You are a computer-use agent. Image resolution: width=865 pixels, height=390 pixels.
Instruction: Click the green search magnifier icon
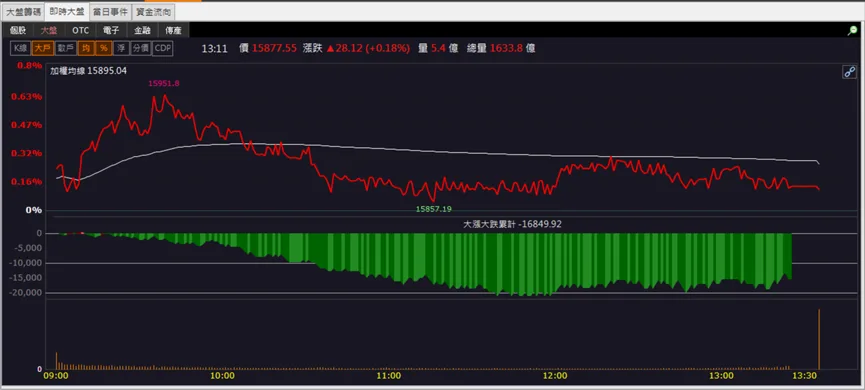(852, 31)
